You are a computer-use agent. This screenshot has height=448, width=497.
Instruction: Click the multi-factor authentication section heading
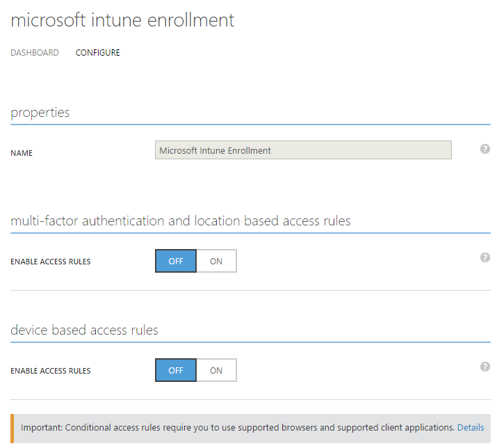[x=181, y=221]
